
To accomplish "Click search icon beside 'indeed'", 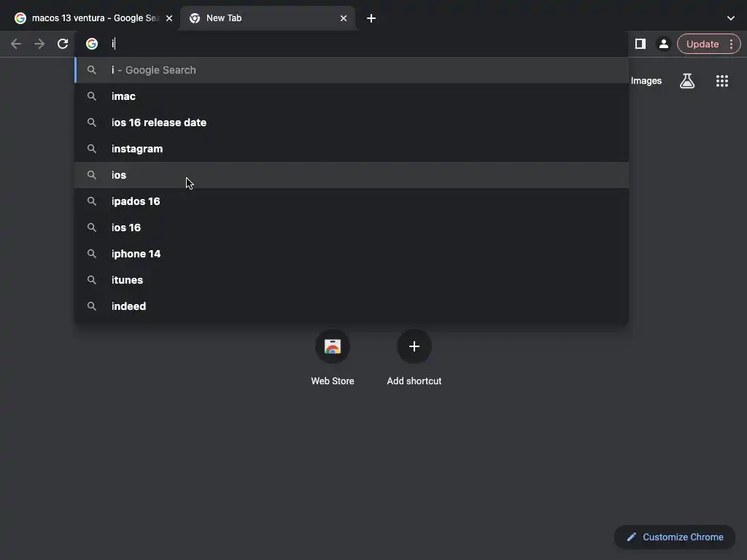I will (92, 306).
